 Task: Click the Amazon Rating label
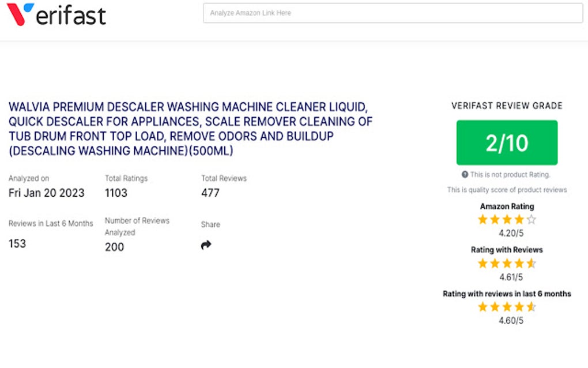(507, 206)
